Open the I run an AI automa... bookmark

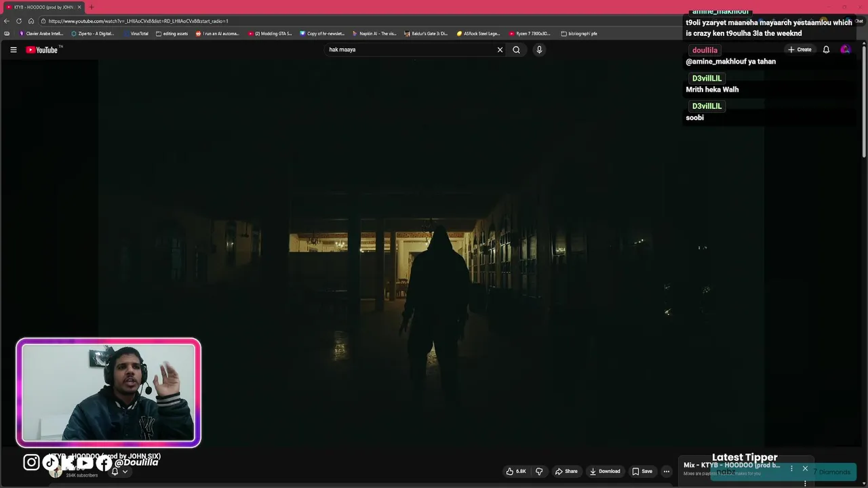(x=218, y=33)
